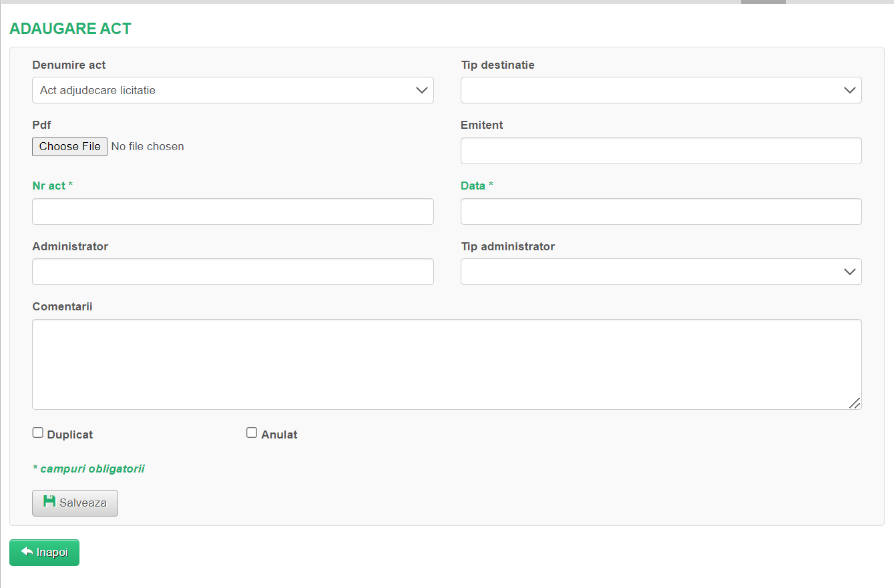This screenshot has height=588, width=894.
Task: Click the floppy disk icon on Salveaza
Action: pos(49,501)
